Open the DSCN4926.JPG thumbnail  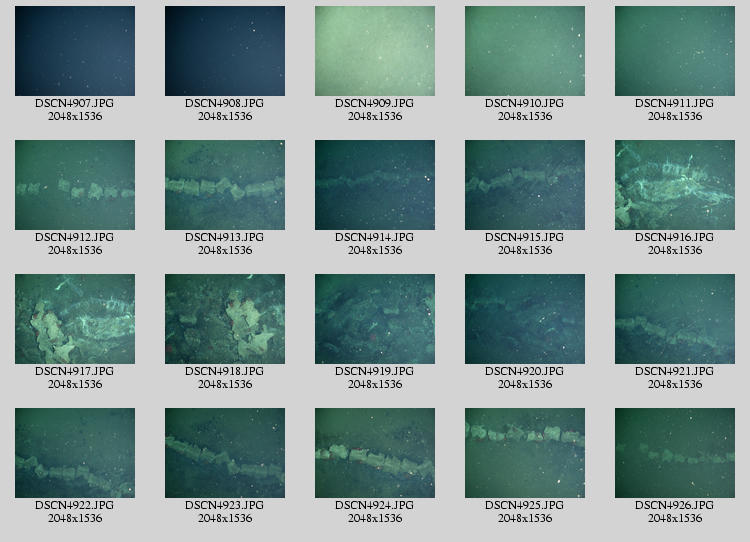coord(675,453)
